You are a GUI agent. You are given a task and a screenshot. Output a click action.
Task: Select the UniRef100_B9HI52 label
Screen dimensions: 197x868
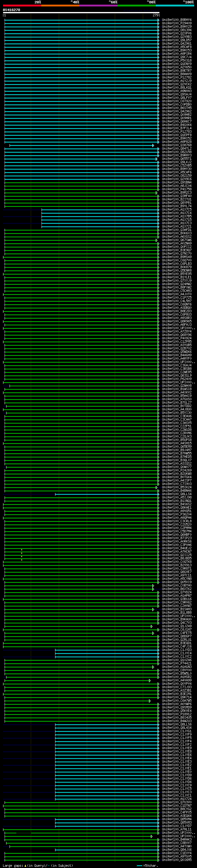[x=177, y=138]
